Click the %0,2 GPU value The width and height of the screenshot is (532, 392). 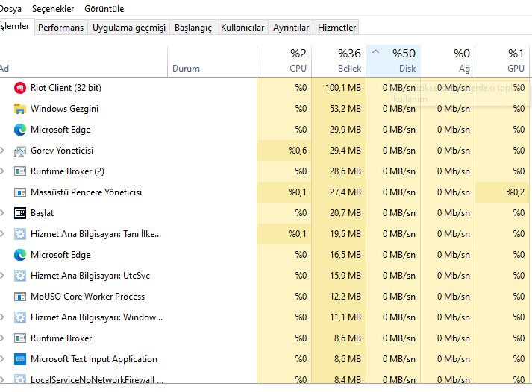515,192
